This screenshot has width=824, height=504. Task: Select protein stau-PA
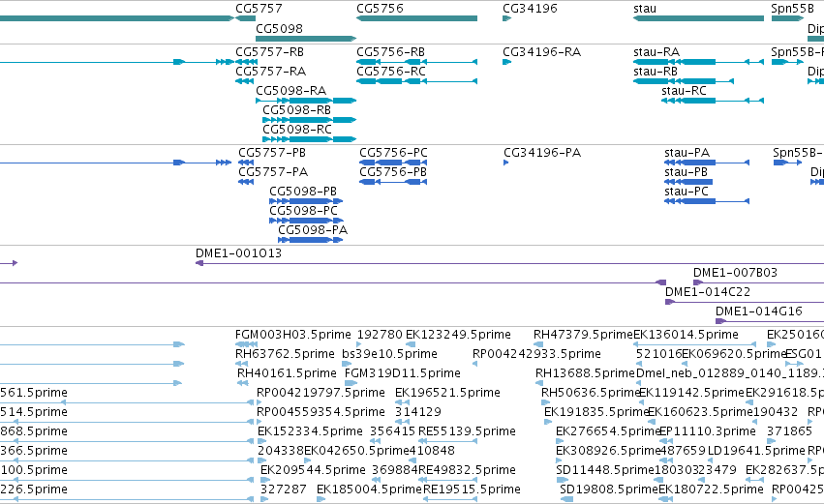pos(687,153)
